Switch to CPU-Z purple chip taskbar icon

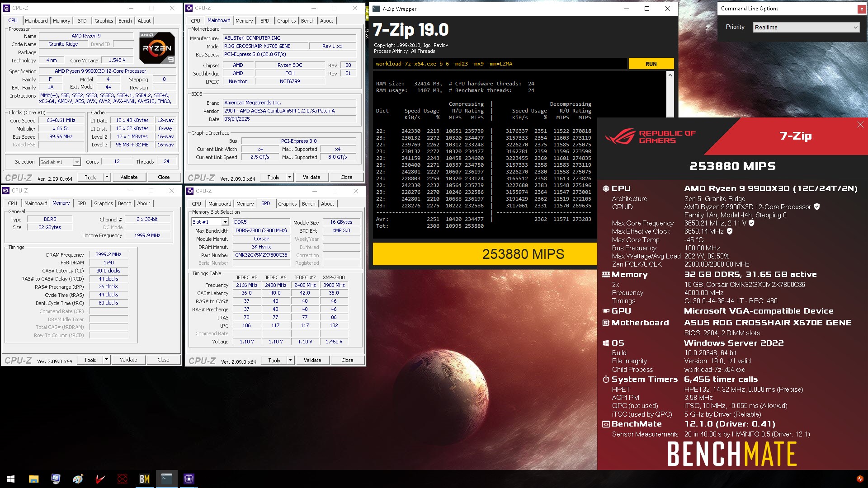[x=189, y=479]
